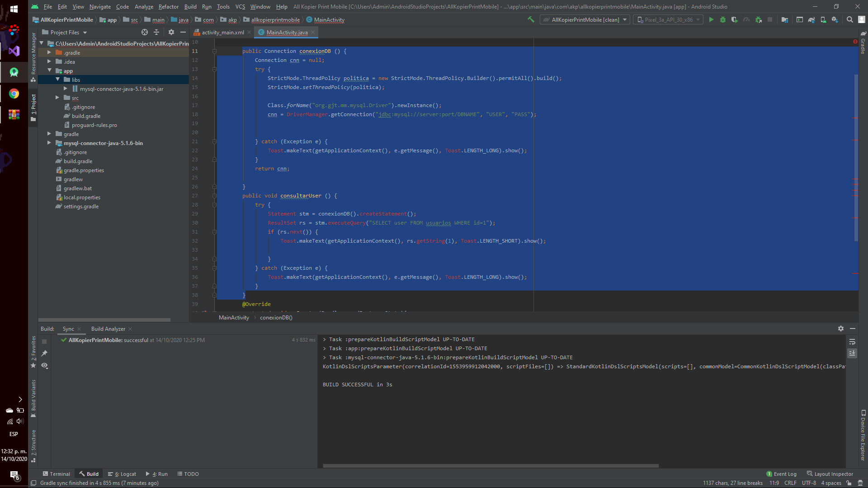Image resolution: width=868 pixels, height=488 pixels.
Task: Open the Terminal tool window
Action: [x=57, y=474]
